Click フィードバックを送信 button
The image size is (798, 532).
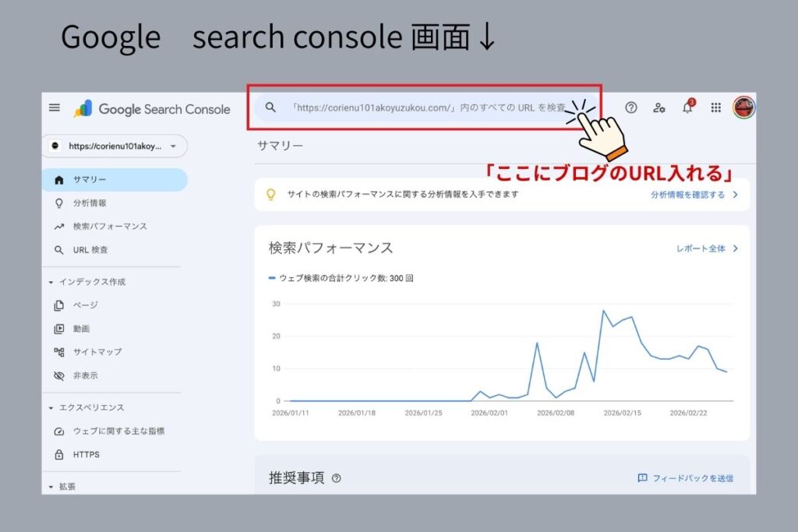pos(685,478)
